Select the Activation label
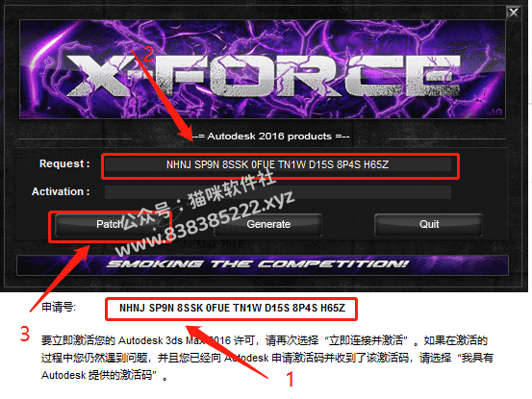Viewport: 532px width, 399px height. [61, 191]
